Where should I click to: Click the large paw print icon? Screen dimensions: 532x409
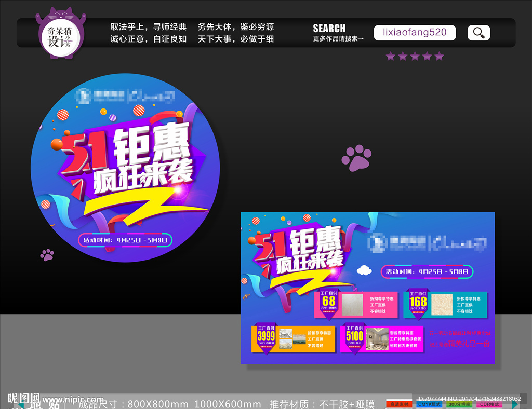356,160
